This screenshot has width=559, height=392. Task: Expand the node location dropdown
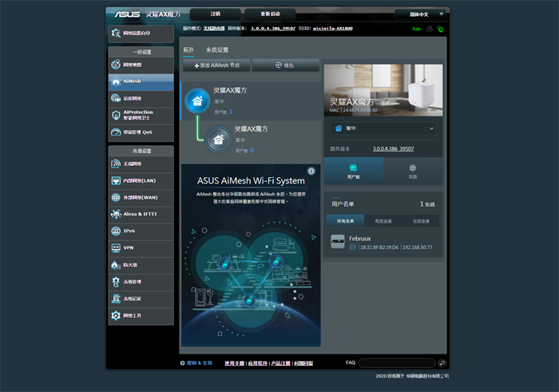pos(383,129)
